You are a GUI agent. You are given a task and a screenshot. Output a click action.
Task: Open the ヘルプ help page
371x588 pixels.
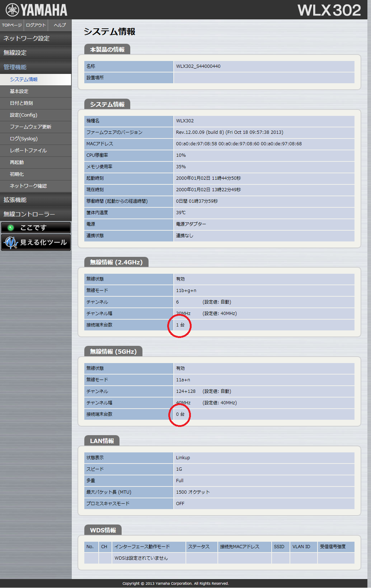(60, 25)
